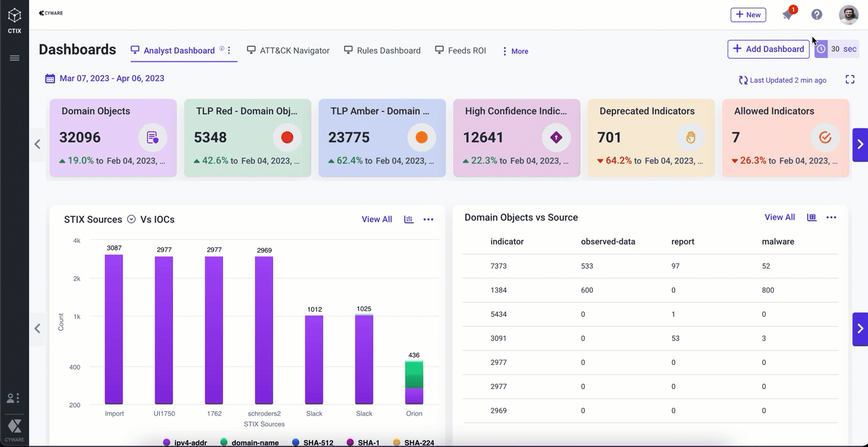Toggle the ipv4-addr legend series

point(185,443)
